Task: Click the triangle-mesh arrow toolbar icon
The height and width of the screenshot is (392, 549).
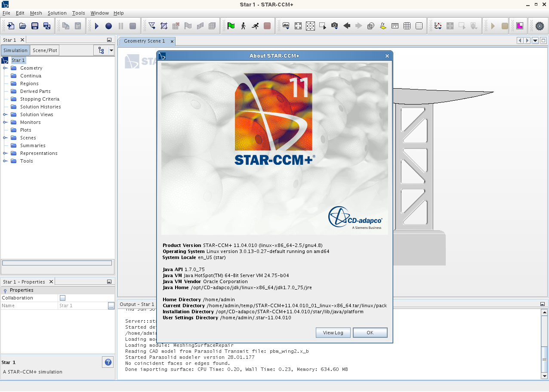Action: [x=152, y=26]
